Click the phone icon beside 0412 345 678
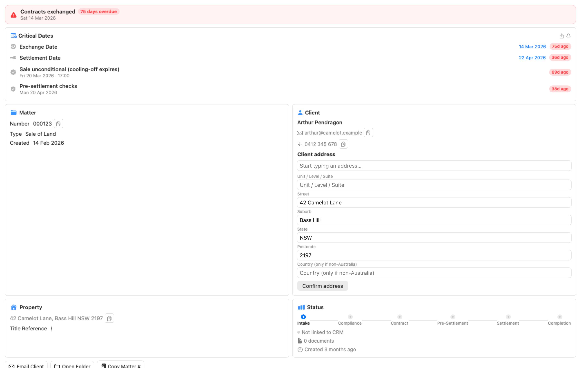The image size is (588, 368). tap(300, 144)
